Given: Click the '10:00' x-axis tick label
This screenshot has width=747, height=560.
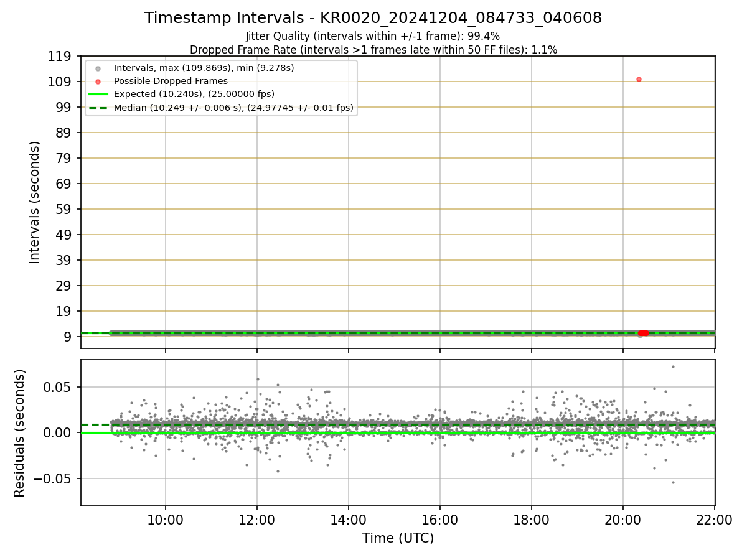Looking at the screenshot, I should pos(166,521).
